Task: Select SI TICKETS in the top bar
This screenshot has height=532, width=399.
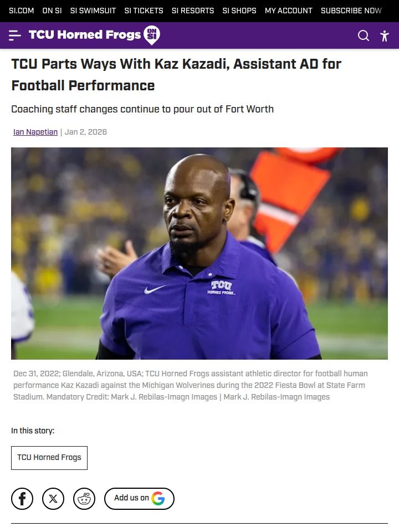Action: 144,11
